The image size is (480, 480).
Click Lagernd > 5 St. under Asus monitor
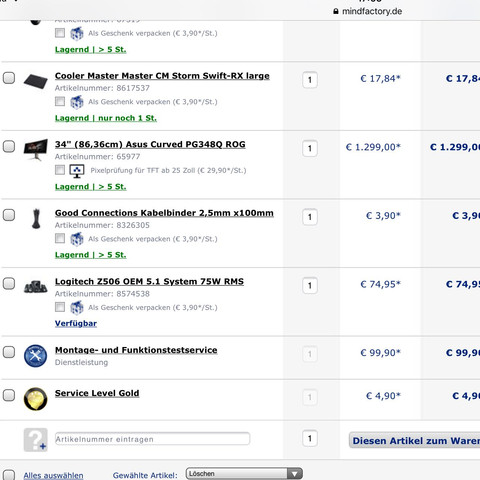[x=90, y=187]
